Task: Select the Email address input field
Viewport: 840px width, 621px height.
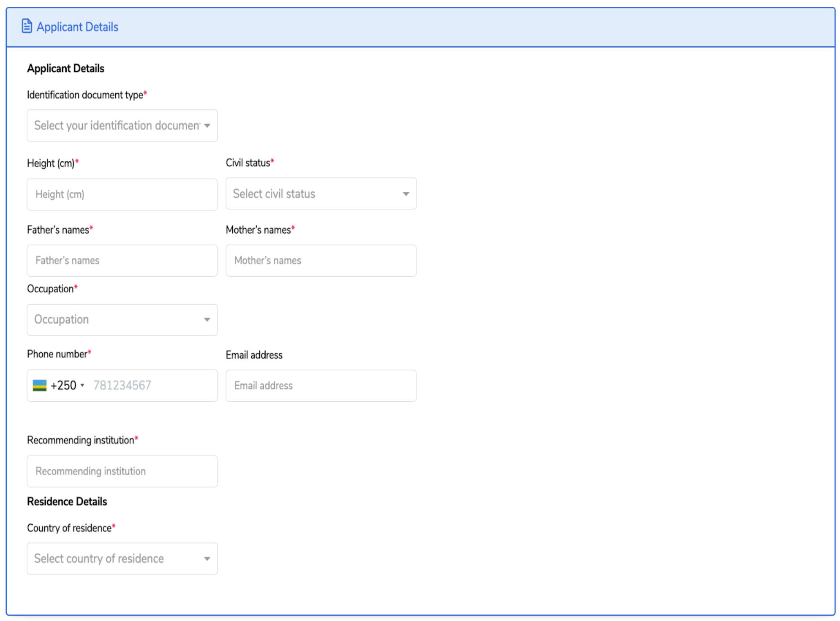Action: [321, 386]
